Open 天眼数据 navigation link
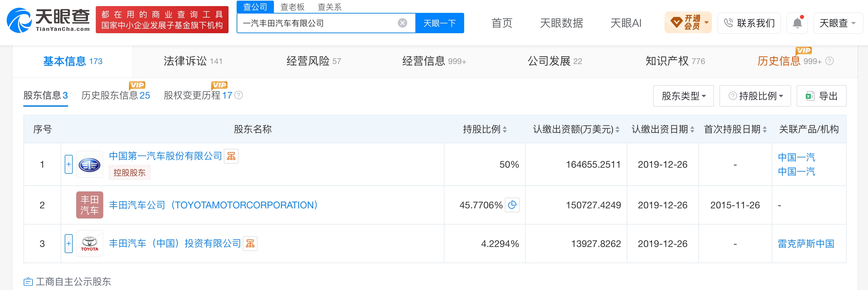868x290 pixels. point(561,23)
